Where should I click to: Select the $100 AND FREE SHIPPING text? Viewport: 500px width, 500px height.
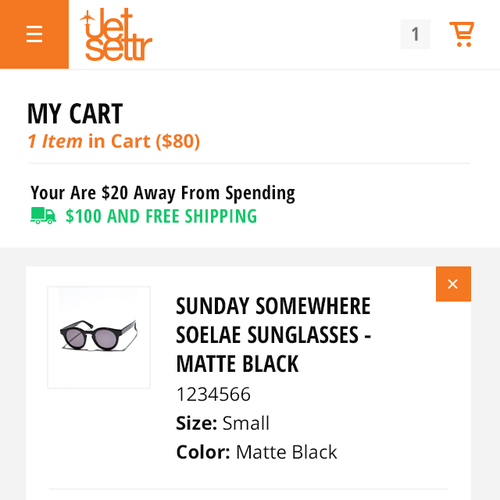coord(161,216)
